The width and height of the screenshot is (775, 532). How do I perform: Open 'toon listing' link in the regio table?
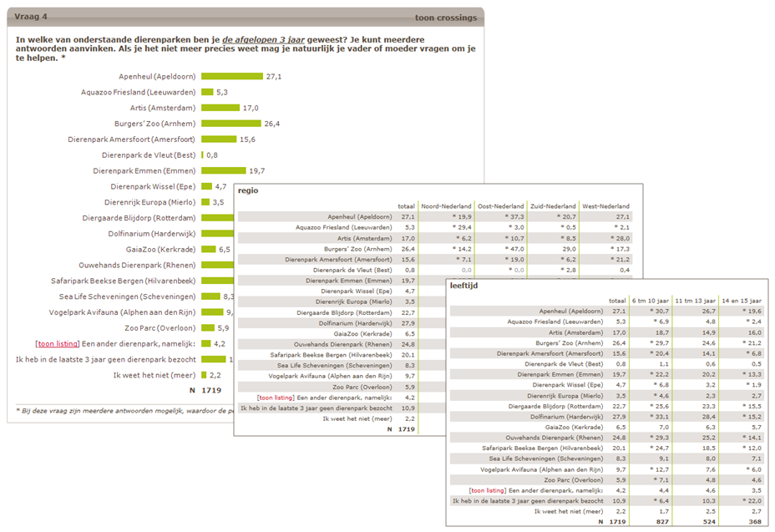click(276, 398)
